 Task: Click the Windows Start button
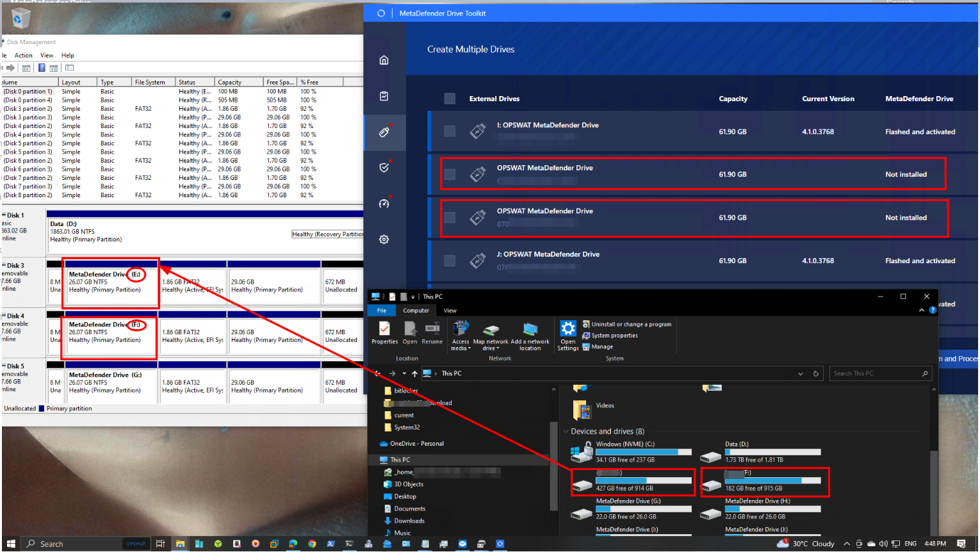[x=11, y=544]
